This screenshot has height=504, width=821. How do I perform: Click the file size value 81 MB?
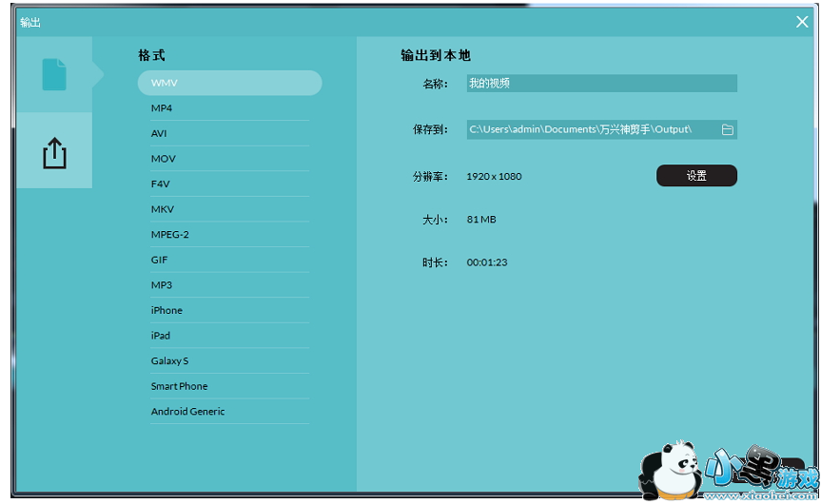(481, 220)
